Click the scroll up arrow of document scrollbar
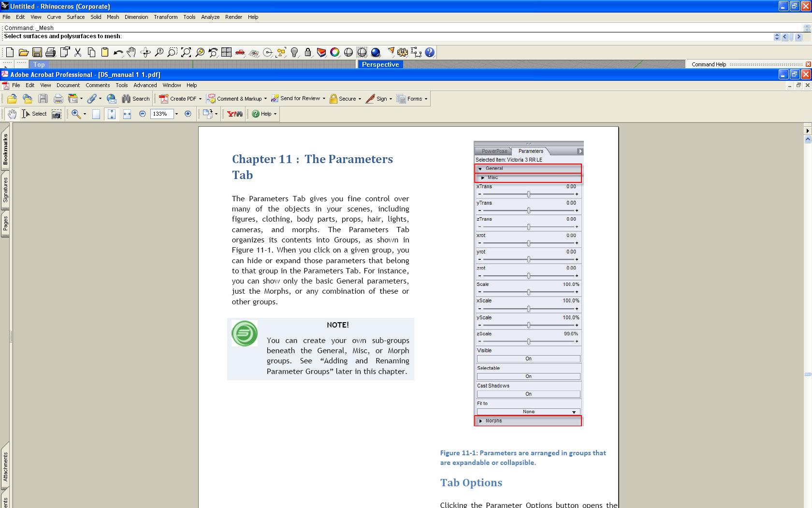The height and width of the screenshot is (508, 812). (808, 139)
